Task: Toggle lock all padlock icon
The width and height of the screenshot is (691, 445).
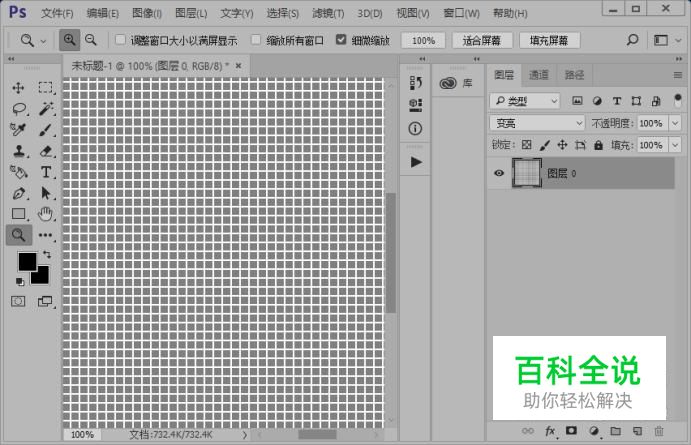Action: click(x=598, y=145)
